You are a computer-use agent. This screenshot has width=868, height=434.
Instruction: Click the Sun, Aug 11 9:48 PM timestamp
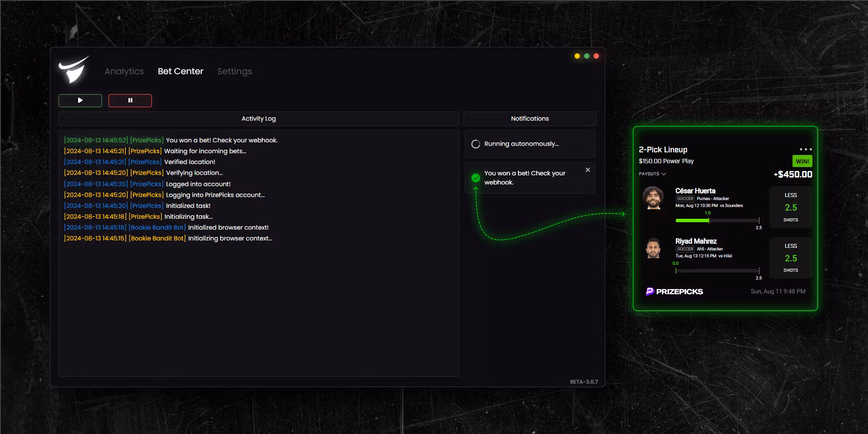click(778, 292)
